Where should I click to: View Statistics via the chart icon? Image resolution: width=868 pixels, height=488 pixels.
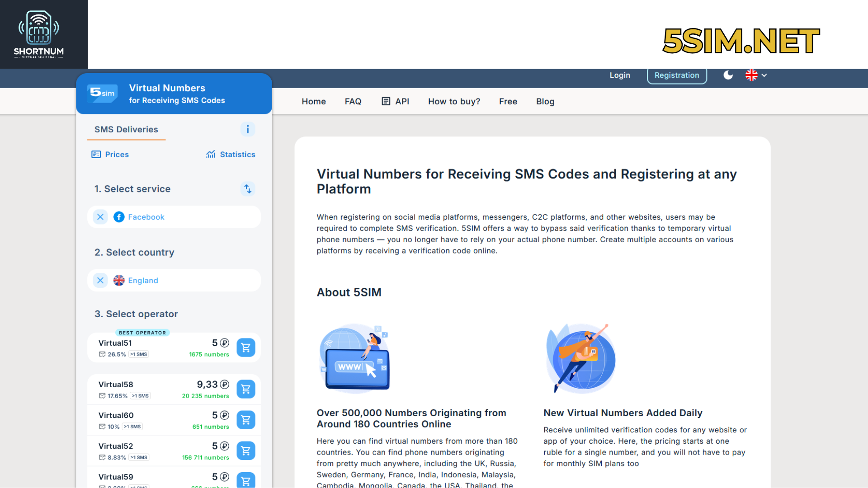click(x=211, y=154)
